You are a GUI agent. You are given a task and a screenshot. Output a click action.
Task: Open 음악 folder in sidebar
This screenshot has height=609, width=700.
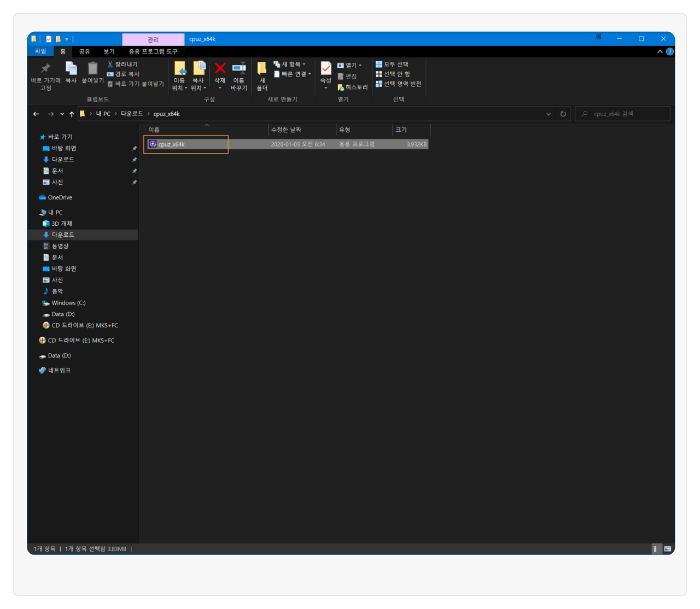click(52, 291)
